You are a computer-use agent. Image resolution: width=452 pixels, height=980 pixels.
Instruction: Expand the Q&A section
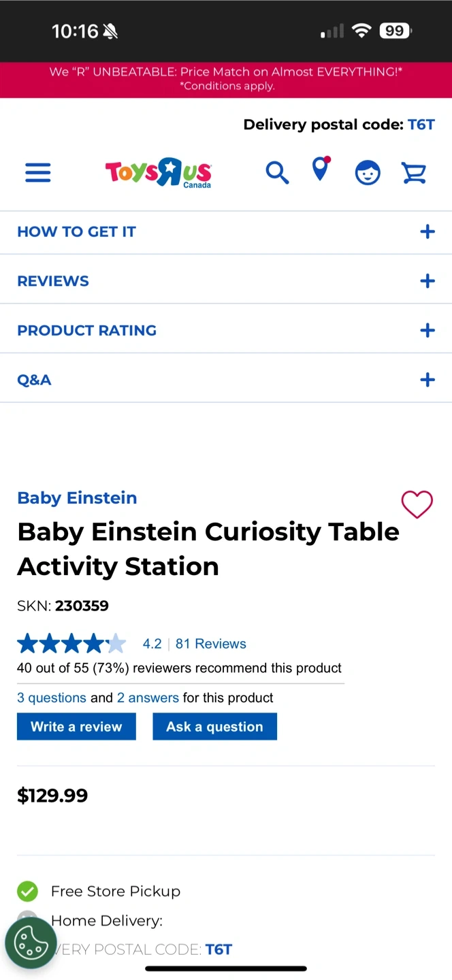[x=427, y=380]
